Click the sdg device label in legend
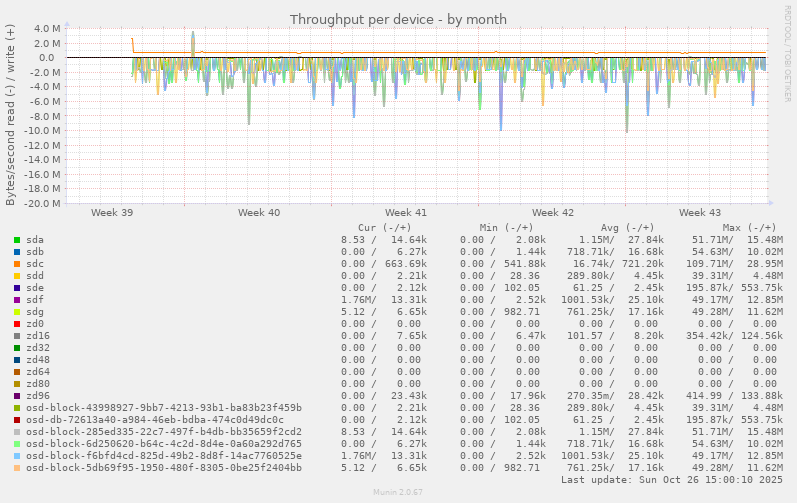Image resolution: width=797 pixels, height=503 pixels. click(35, 312)
